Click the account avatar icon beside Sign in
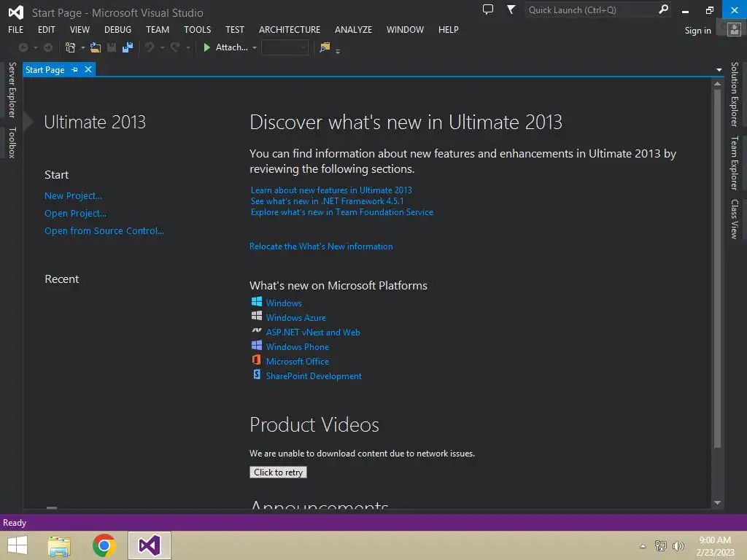This screenshot has height=560, width=747. click(x=734, y=30)
